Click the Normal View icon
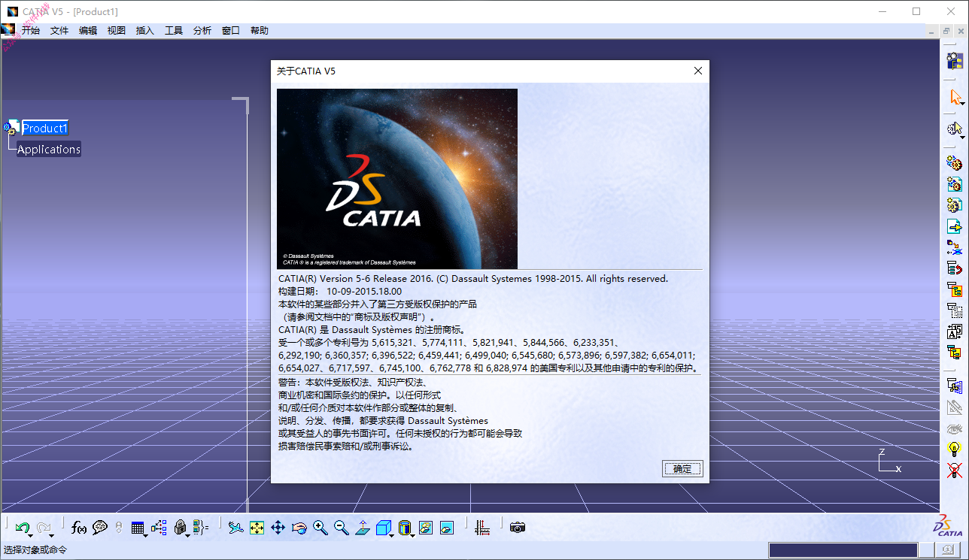The width and height of the screenshot is (969, 560). 362,528
